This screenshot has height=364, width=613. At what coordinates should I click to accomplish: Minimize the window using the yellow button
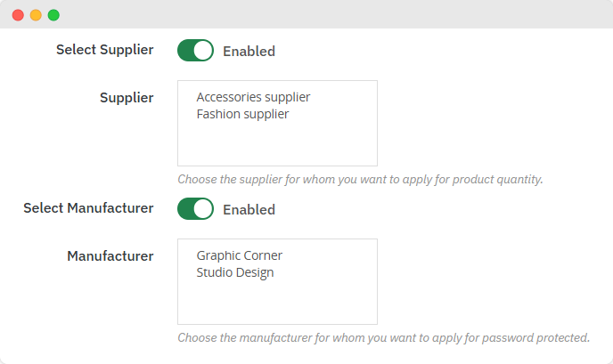[x=36, y=15]
